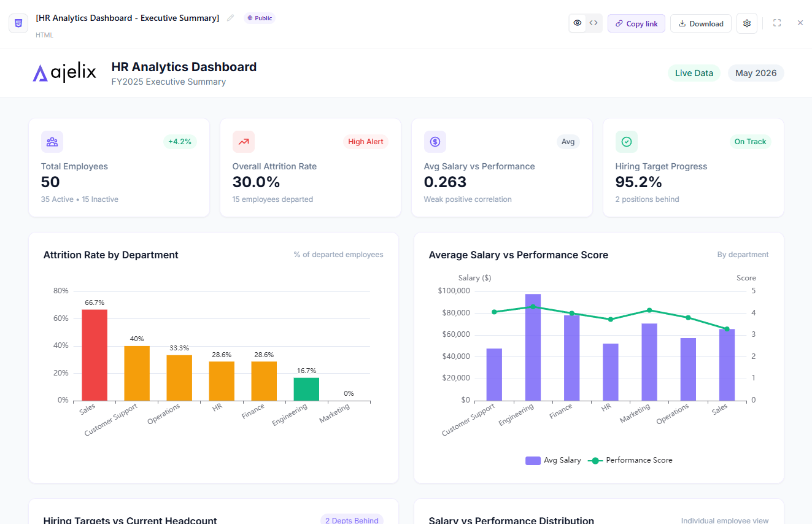Screen dimensions: 812x524
Task: Click the HR average salary bar
Action: tap(611, 372)
